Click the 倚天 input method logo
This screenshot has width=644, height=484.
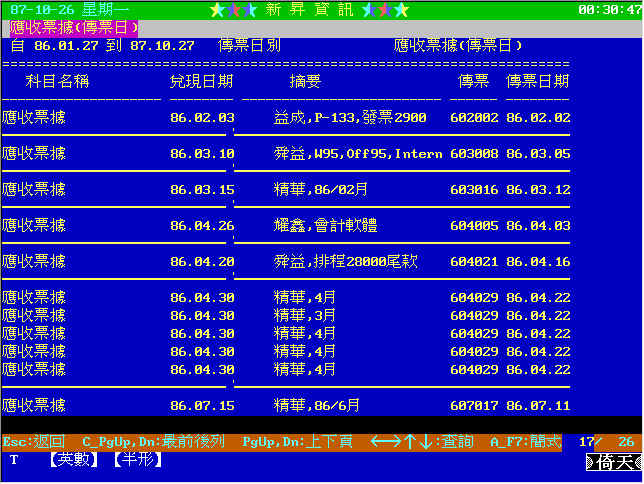(x=614, y=462)
